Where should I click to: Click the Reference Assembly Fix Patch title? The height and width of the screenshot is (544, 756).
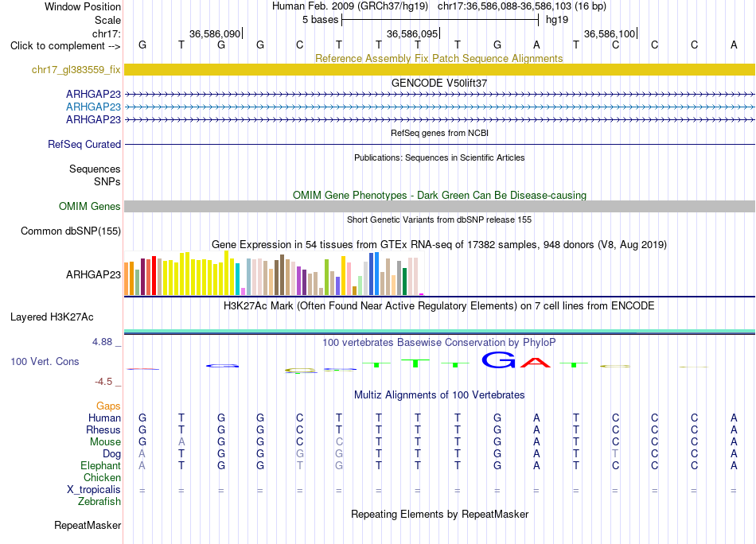coord(439,58)
